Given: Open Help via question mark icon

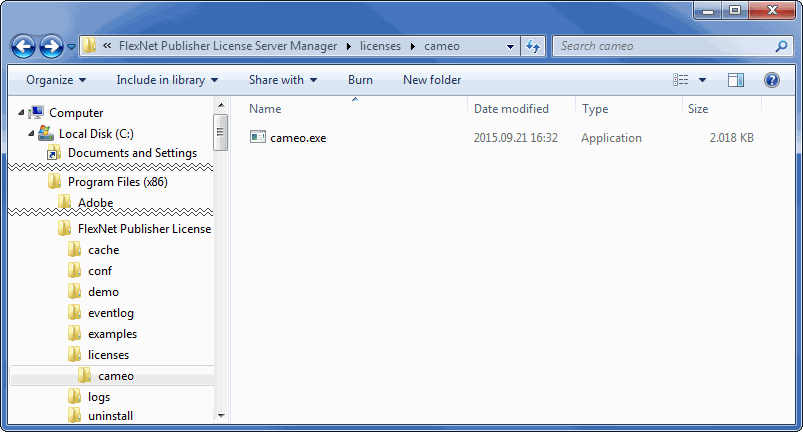Looking at the screenshot, I should (x=772, y=80).
